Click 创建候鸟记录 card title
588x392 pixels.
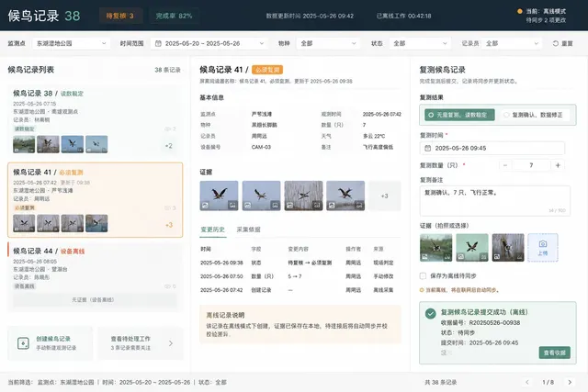53,339
